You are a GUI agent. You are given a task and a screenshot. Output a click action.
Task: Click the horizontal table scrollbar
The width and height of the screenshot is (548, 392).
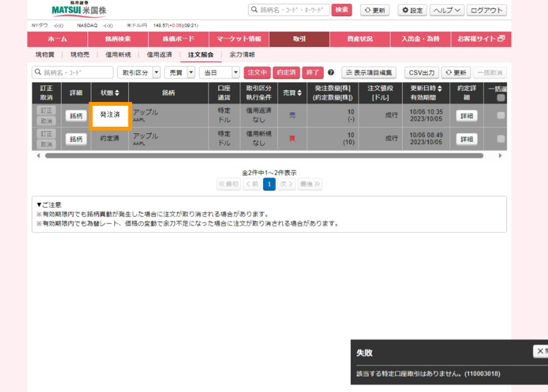click(264, 156)
